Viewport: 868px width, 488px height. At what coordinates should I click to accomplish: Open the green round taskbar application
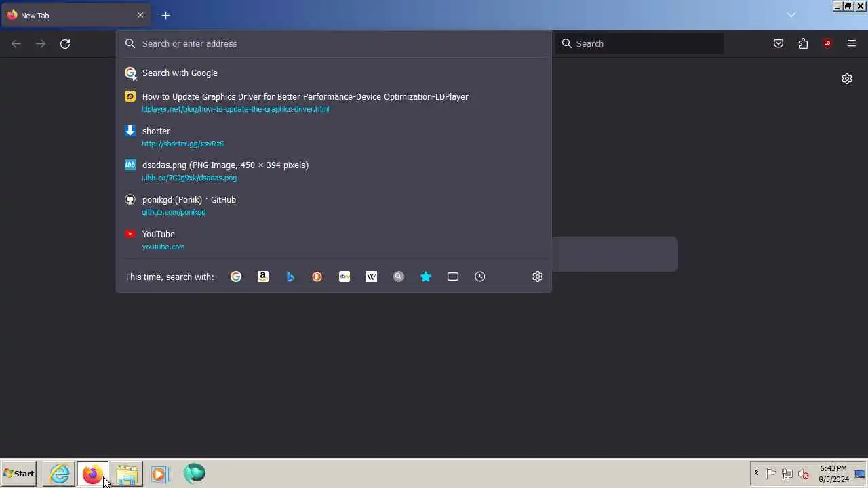(x=194, y=473)
